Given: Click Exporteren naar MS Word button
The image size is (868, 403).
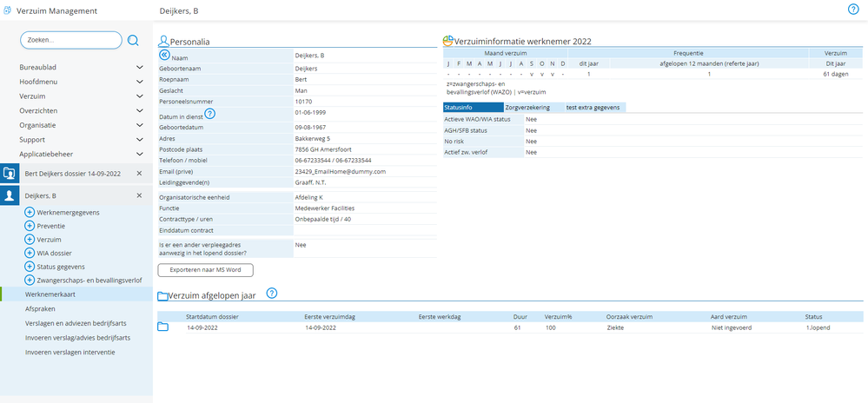Looking at the screenshot, I should pos(205,270).
